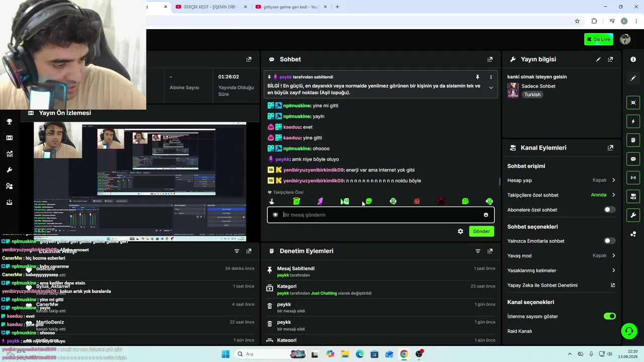Open chat settings gear beside Gönder
Screen dimensions: 644x362
pos(460,231)
